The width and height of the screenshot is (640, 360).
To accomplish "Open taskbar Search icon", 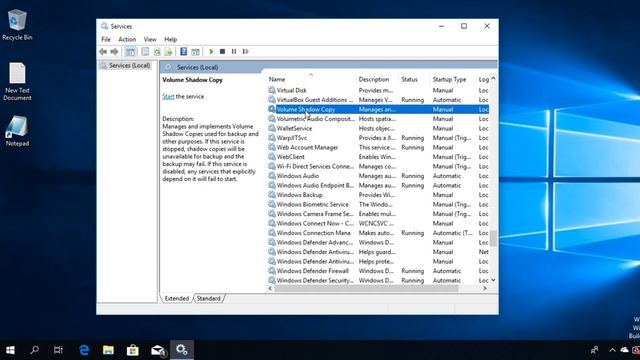I will click(35, 350).
